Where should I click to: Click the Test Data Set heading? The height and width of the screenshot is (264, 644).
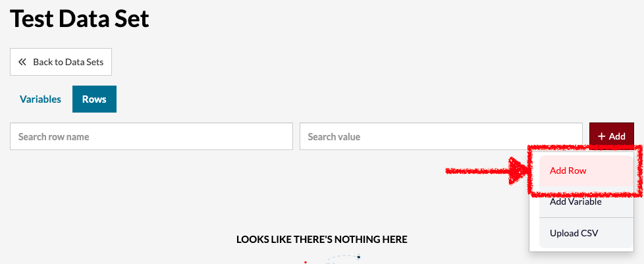79,19
